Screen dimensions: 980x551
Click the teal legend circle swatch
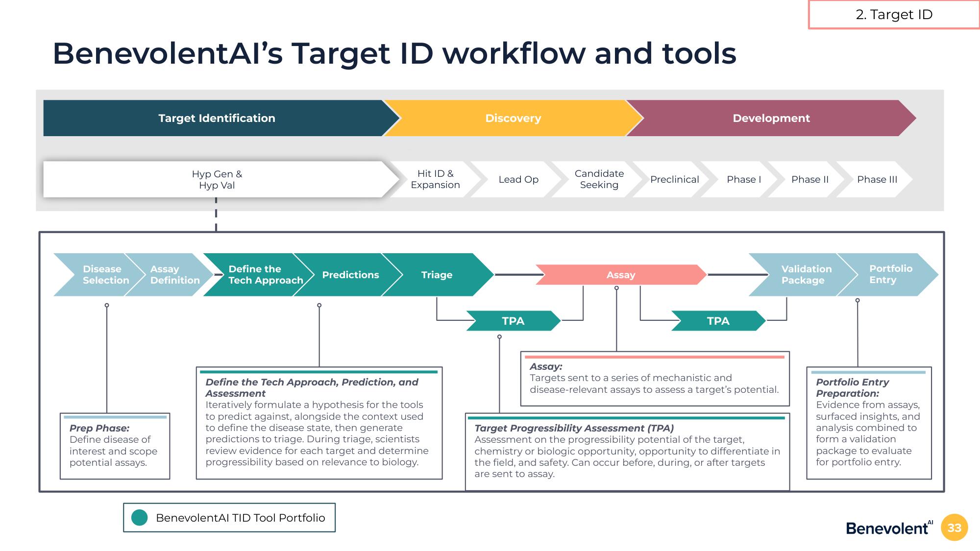point(140,518)
